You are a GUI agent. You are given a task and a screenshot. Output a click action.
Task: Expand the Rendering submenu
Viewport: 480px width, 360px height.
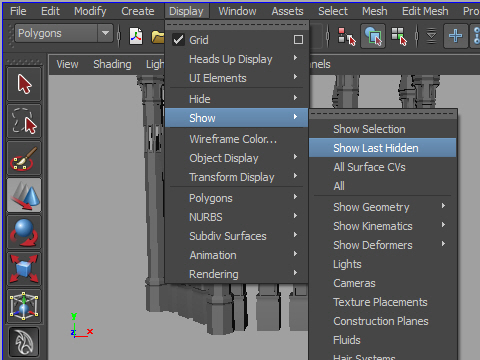tap(236, 274)
